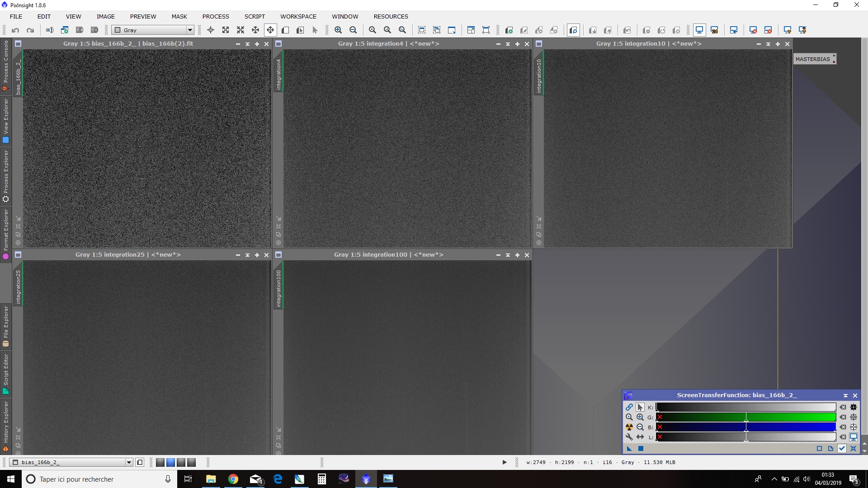Click the Zoom Out magnifier toolbar icon
The image size is (868, 488).
tap(353, 30)
